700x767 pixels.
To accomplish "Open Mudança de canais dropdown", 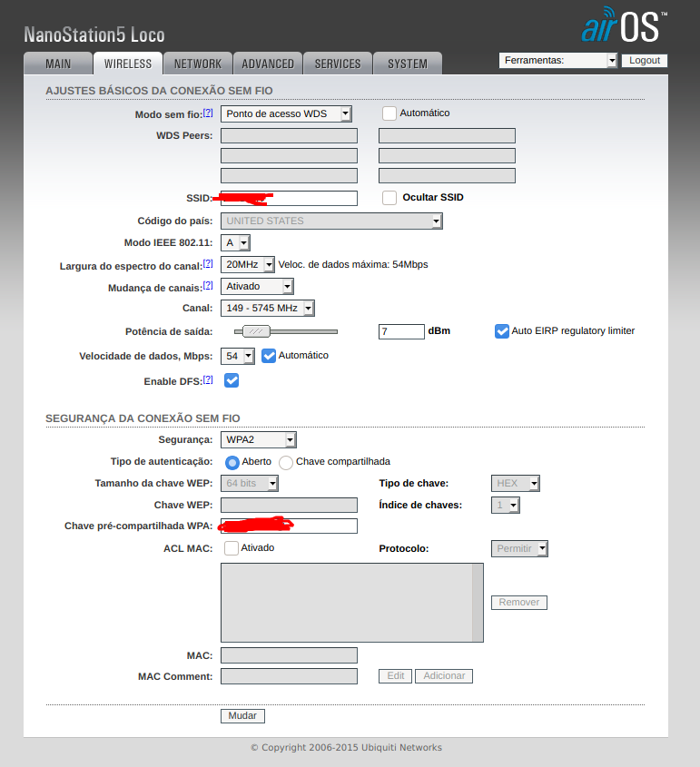I will [x=257, y=286].
